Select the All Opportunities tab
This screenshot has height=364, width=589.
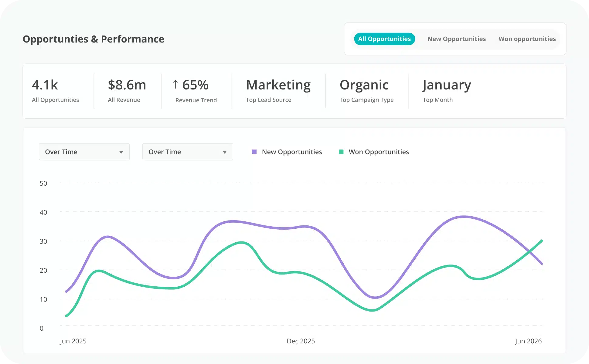pyautogui.click(x=384, y=39)
